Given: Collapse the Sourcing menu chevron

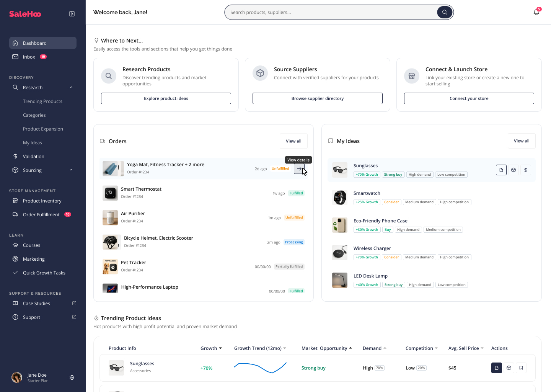Looking at the screenshot, I should tap(71, 170).
